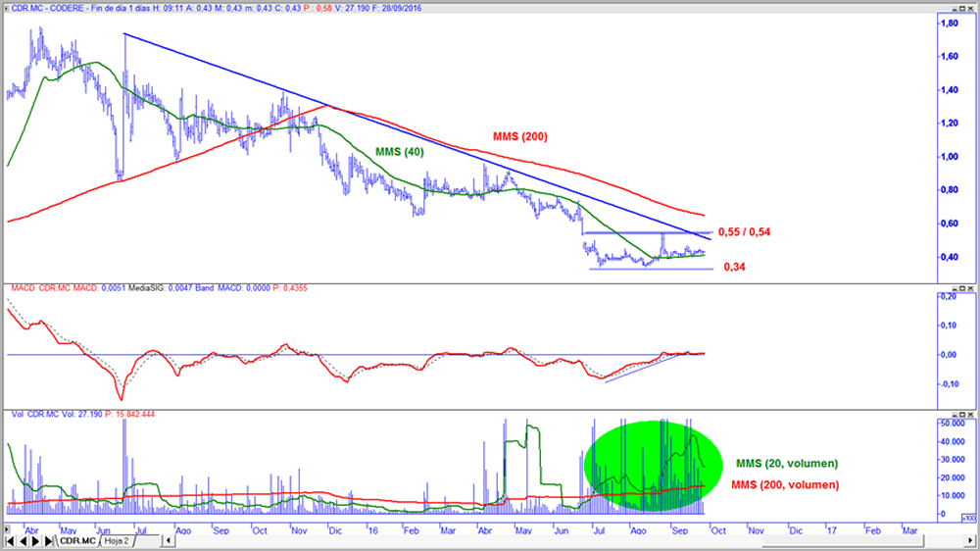This screenshot has width=980, height=551.
Task: Close the volume pane
Action: (x=971, y=414)
